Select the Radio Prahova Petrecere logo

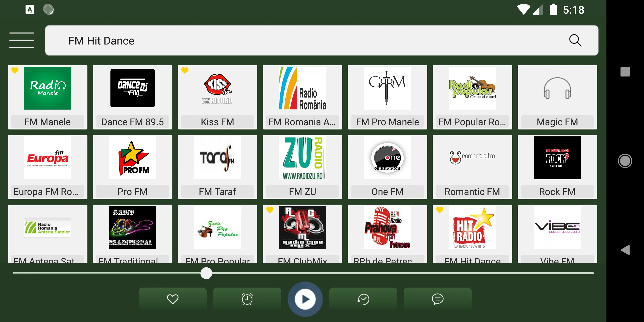(387, 227)
